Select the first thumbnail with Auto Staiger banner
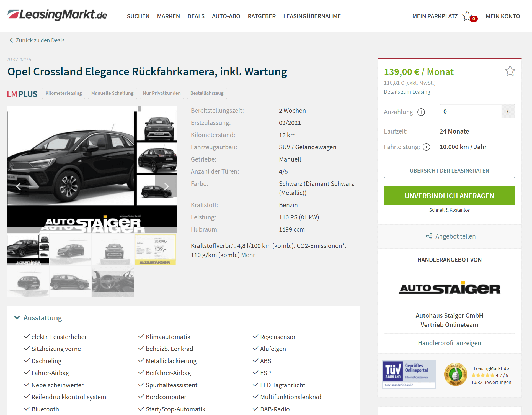This screenshot has height=415, width=532. coord(28,250)
